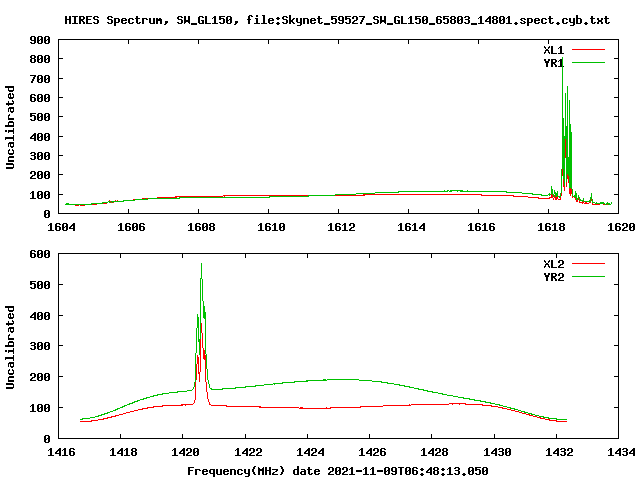Screen dimensions: 640x480
Task: Click the 1426 x-axis tick label
Action: pyautogui.click(x=372, y=452)
